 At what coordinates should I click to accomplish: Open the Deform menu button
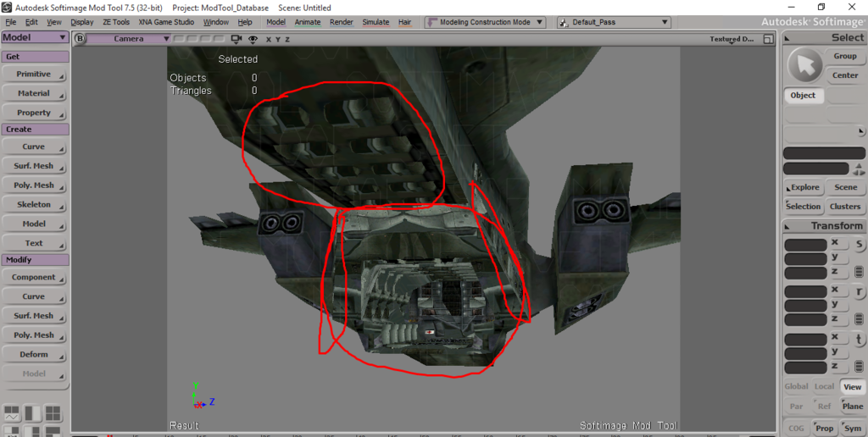[34, 355]
